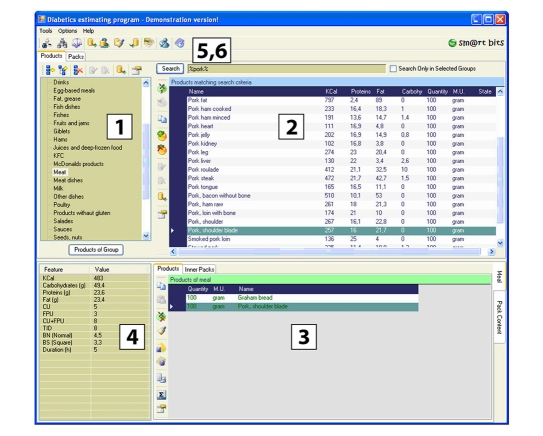
Task: Click the patient icon first in main toolbar
Action: pos(46,44)
